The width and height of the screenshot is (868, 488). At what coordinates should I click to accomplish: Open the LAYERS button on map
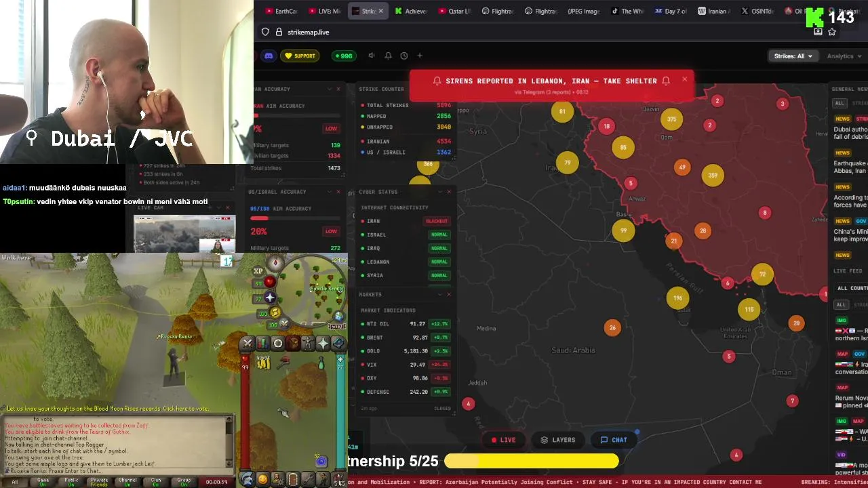[558, 440]
